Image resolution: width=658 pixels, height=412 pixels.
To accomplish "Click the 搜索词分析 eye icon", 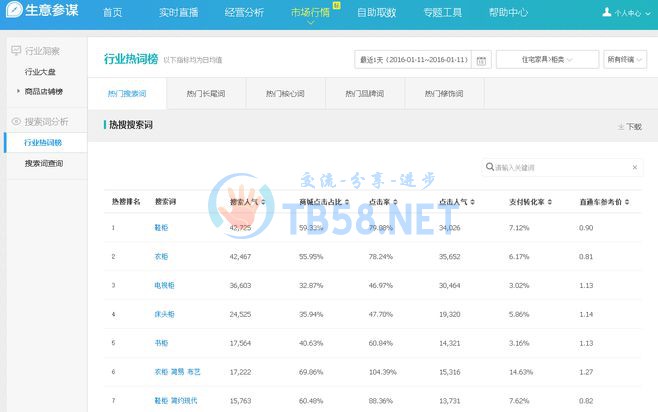I will tap(15, 122).
